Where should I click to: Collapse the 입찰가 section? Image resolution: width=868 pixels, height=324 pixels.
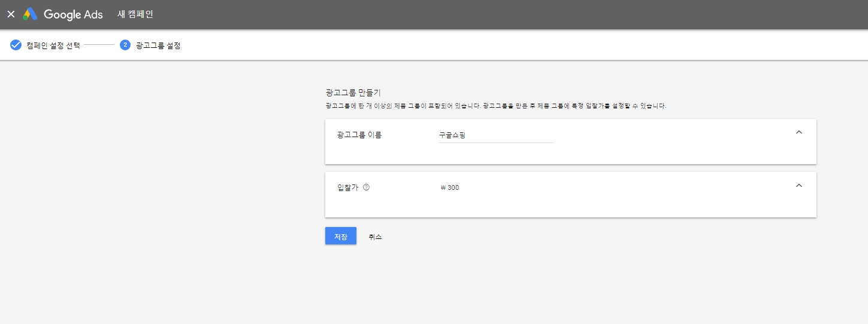(799, 186)
